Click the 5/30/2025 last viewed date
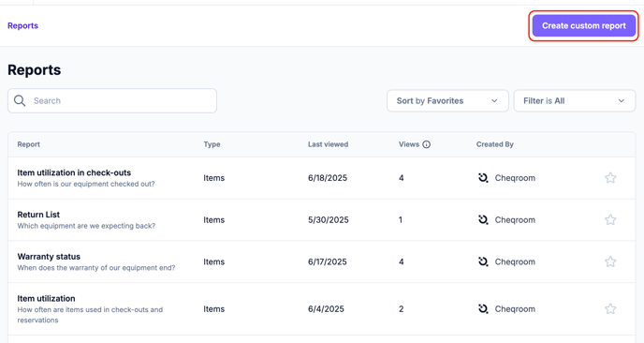Viewport: 644px width, 343px height. click(x=329, y=220)
